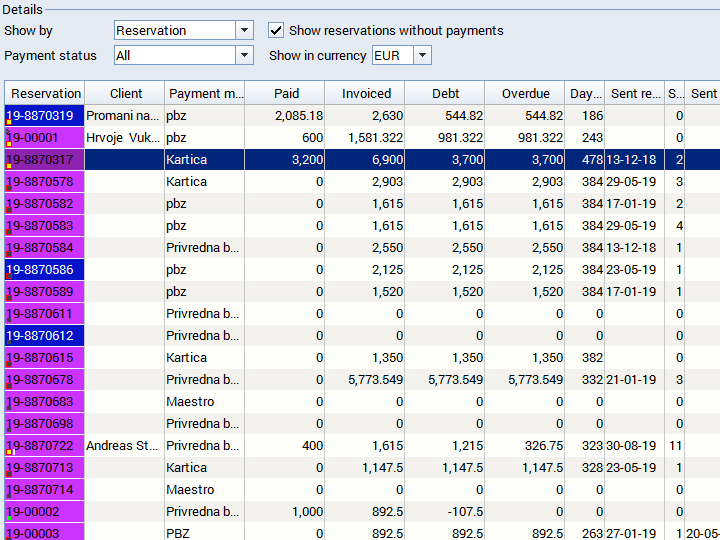Click the status marker on reservation 19-00001
Screen dimensions: 720x540
tap(9, 143)
